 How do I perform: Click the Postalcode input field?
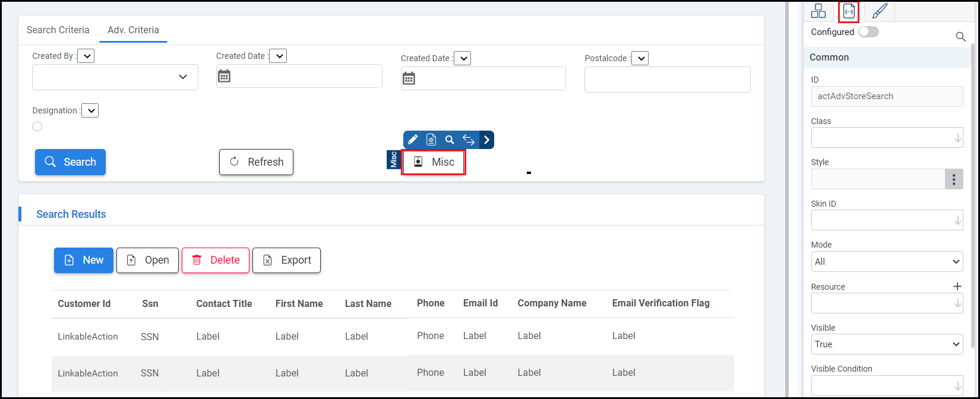point(667,80)
